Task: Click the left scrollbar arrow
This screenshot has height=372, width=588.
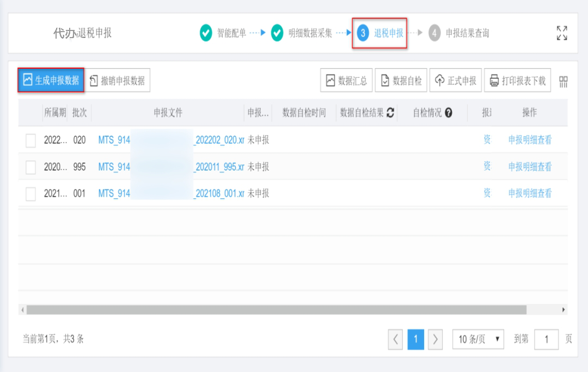Action: pos(22,310)
